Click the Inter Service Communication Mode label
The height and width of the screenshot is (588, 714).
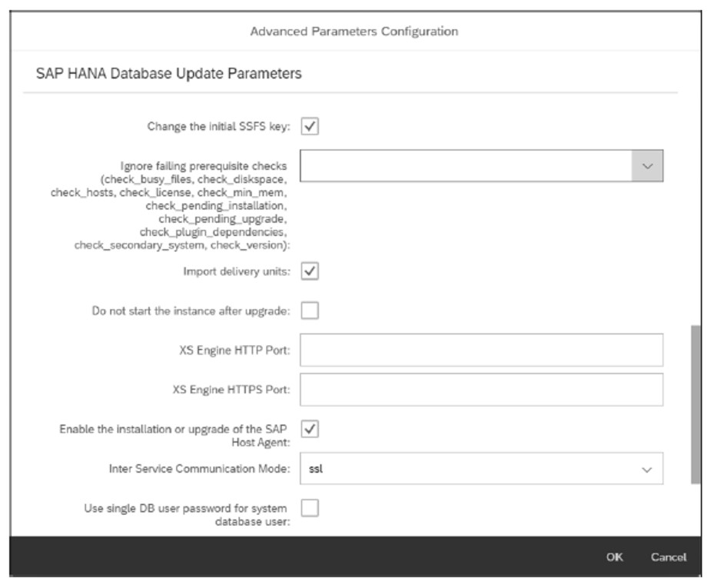(x=200, y=469)
